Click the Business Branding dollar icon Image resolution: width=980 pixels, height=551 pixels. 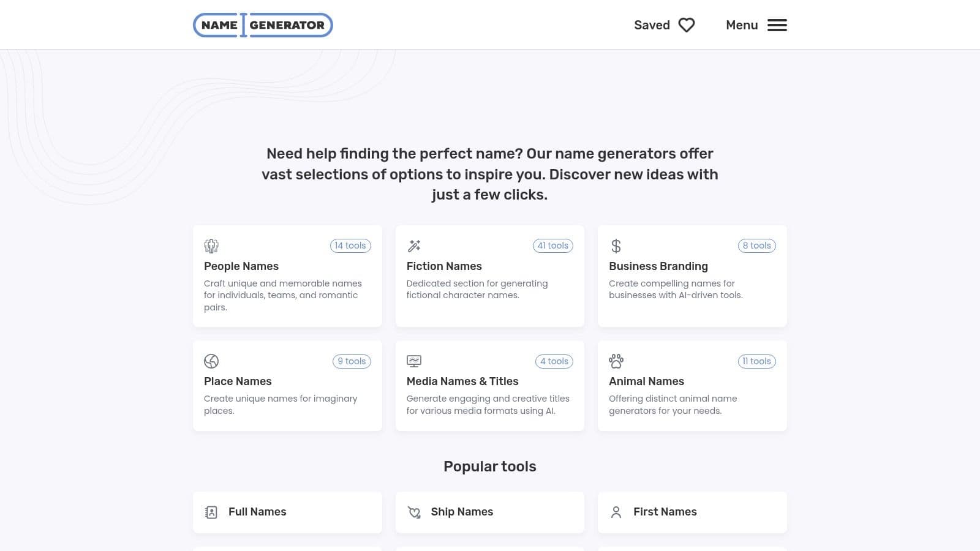click(x=616, y=246)
